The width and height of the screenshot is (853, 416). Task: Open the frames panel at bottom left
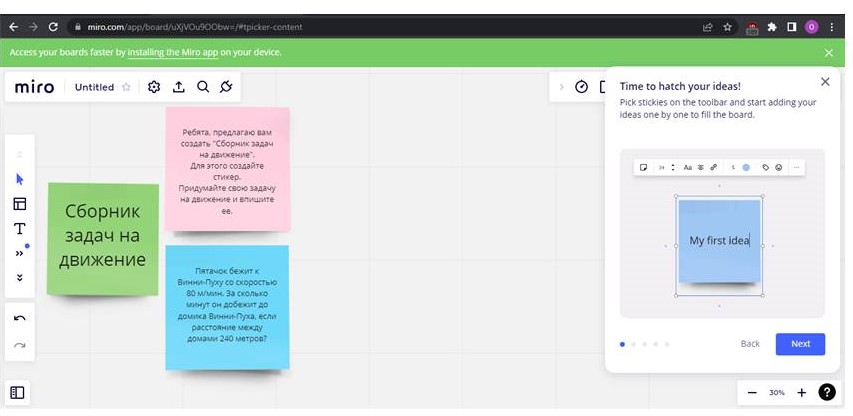coord(18,392)
